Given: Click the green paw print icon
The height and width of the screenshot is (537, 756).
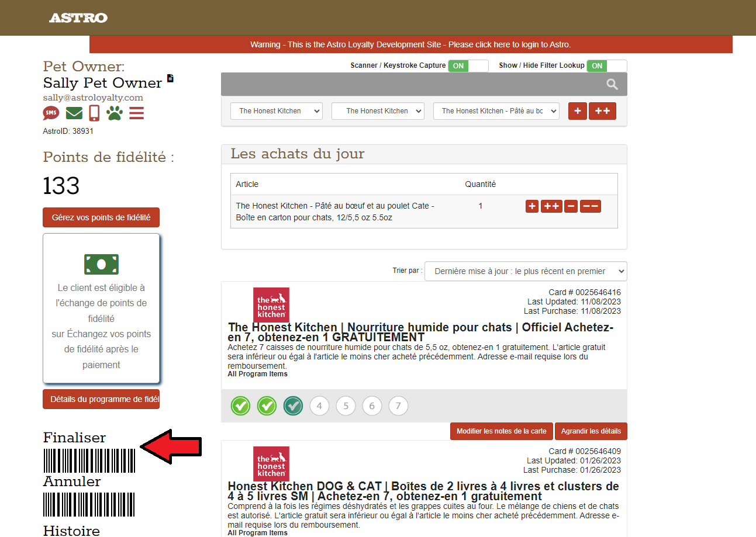Looking at the screenshot, I should 115,113.
